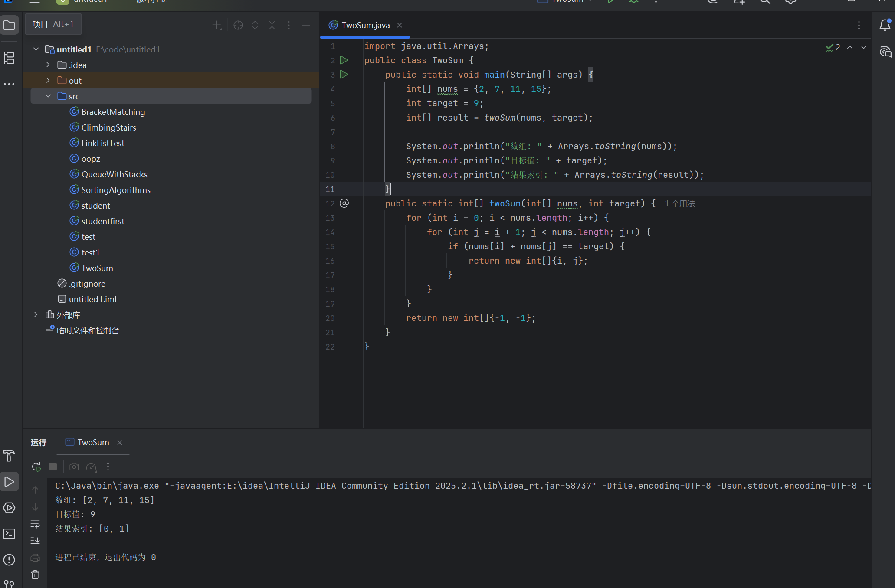The image size is (895, 588).
Task: Stop the running process button
Action: (53, 467)
